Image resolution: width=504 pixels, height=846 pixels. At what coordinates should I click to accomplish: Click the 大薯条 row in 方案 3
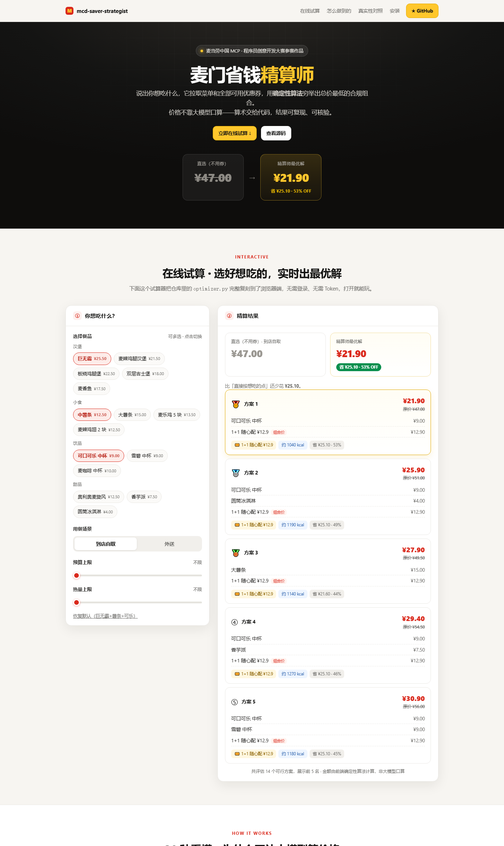click(x=328, y=570)
